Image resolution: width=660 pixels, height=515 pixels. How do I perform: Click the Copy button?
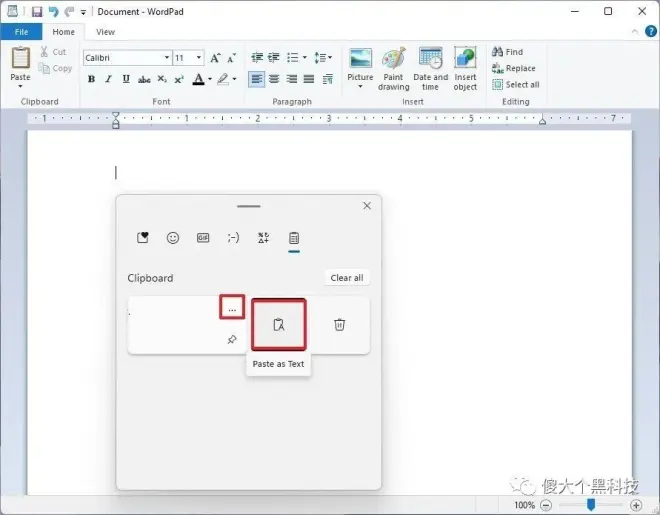click(55, 68)
